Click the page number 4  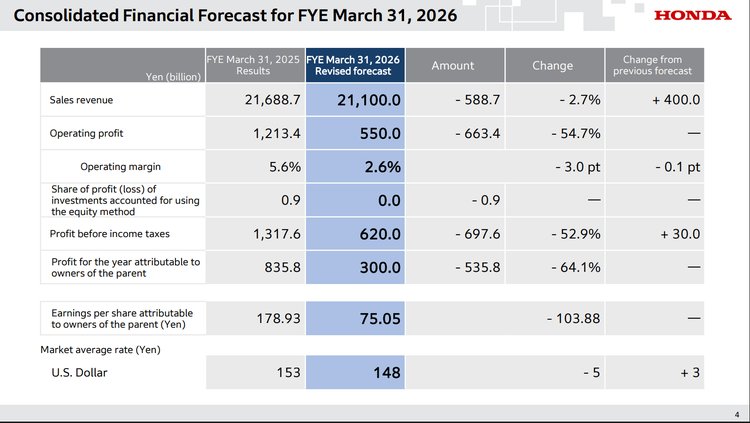[x=736, y=415]
